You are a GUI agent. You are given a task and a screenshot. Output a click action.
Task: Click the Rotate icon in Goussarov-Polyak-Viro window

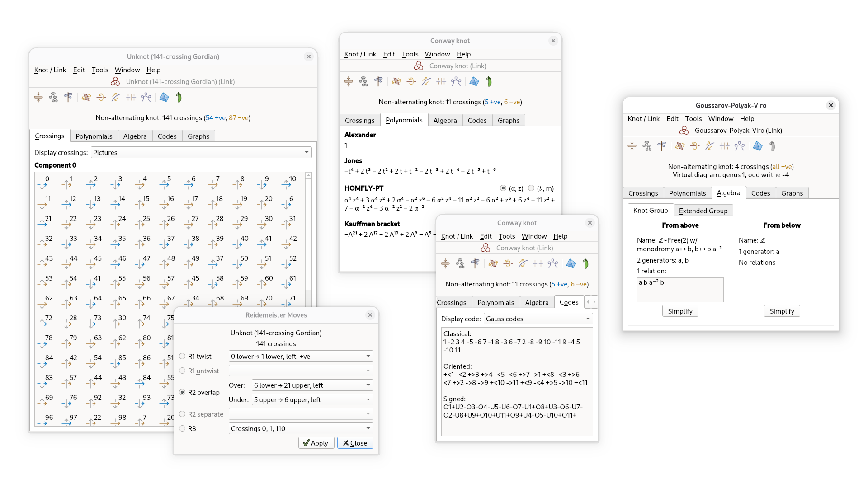695,146
